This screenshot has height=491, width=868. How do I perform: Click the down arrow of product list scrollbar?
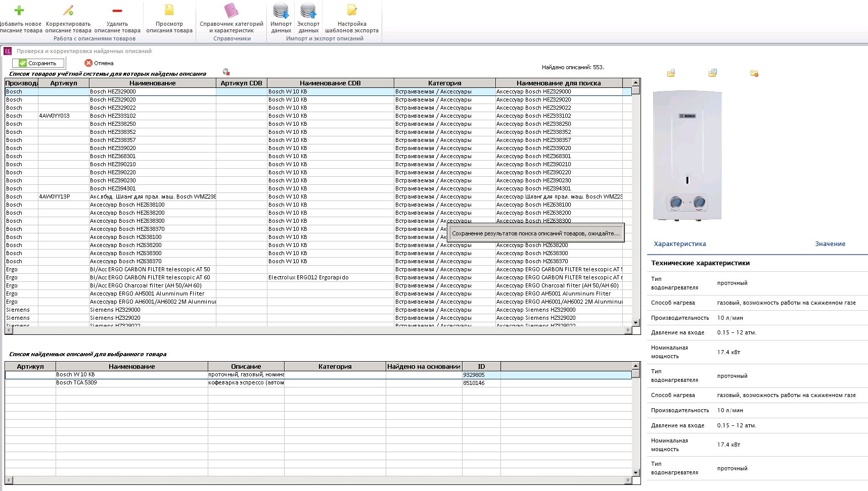(x=636, y=322)
